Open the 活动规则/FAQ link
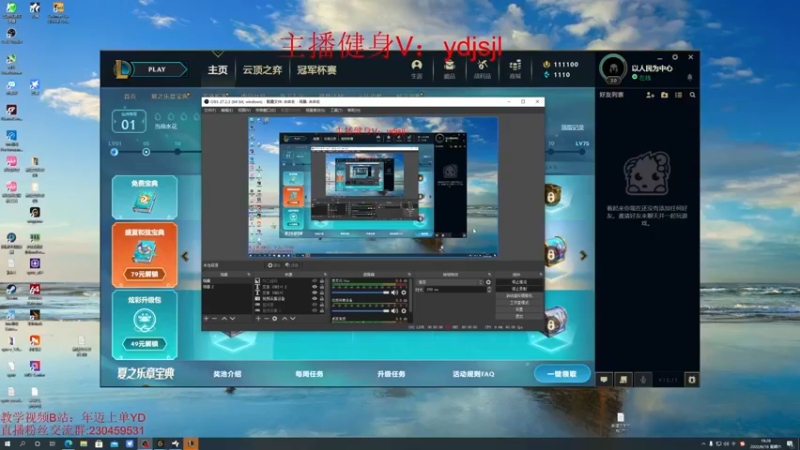The width and height of the screenshot is (800, 450). 473,374
